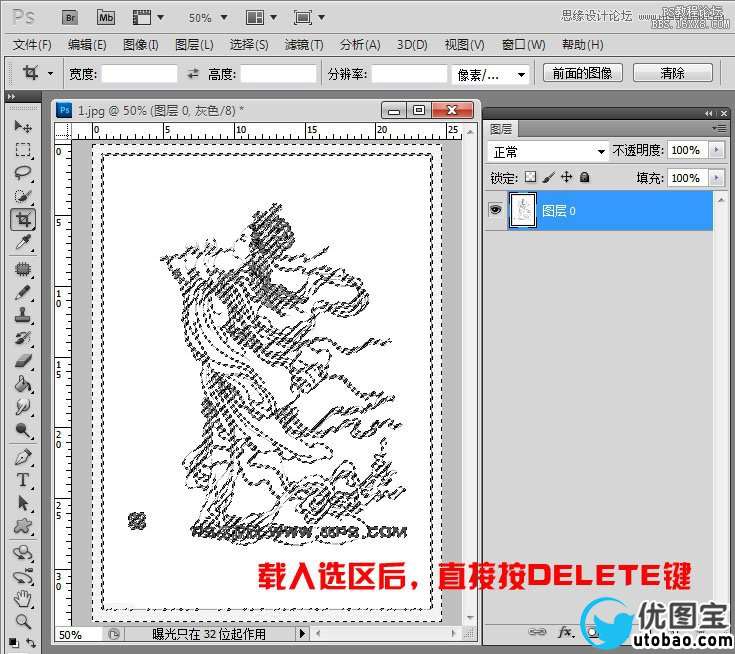Open the crop tool preset picker arrow
The height and width of the screenshot is (654, 735).
pyautogui.click(x=50, y=74)
